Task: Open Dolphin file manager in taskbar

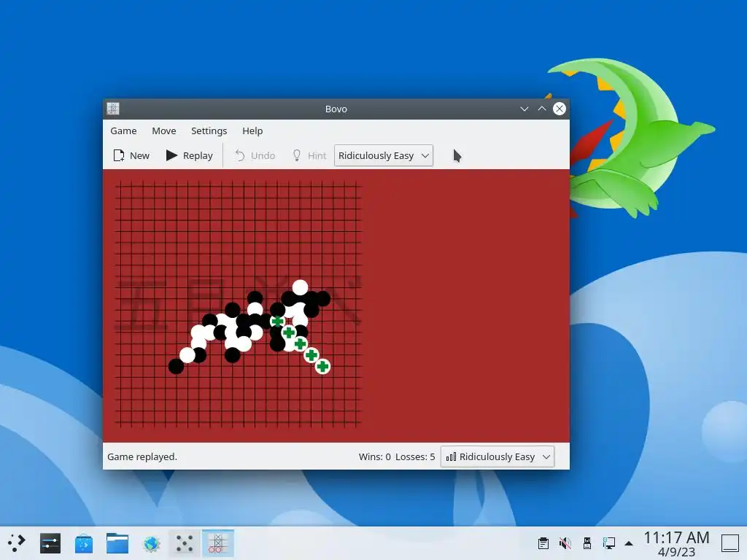Action: [117, 542]
